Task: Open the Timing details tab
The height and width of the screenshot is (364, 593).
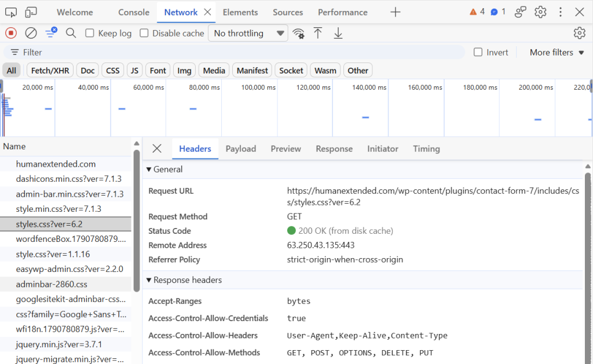Action: 426,149
